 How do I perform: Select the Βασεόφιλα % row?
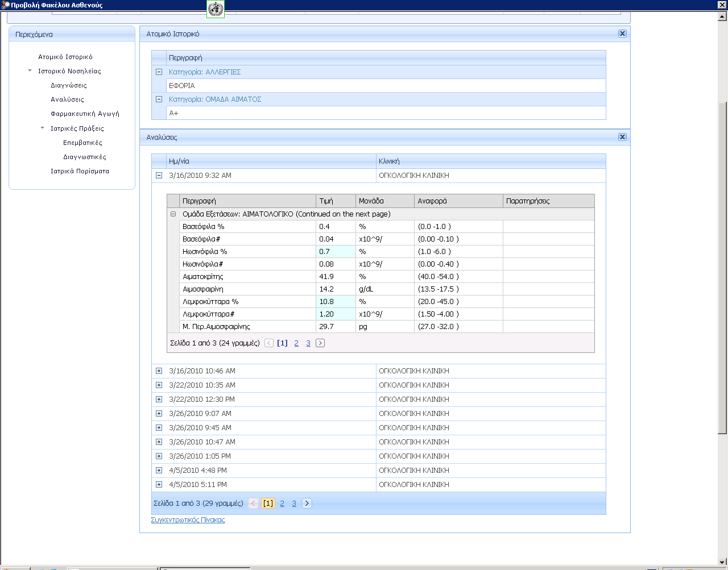pos(387,226)
